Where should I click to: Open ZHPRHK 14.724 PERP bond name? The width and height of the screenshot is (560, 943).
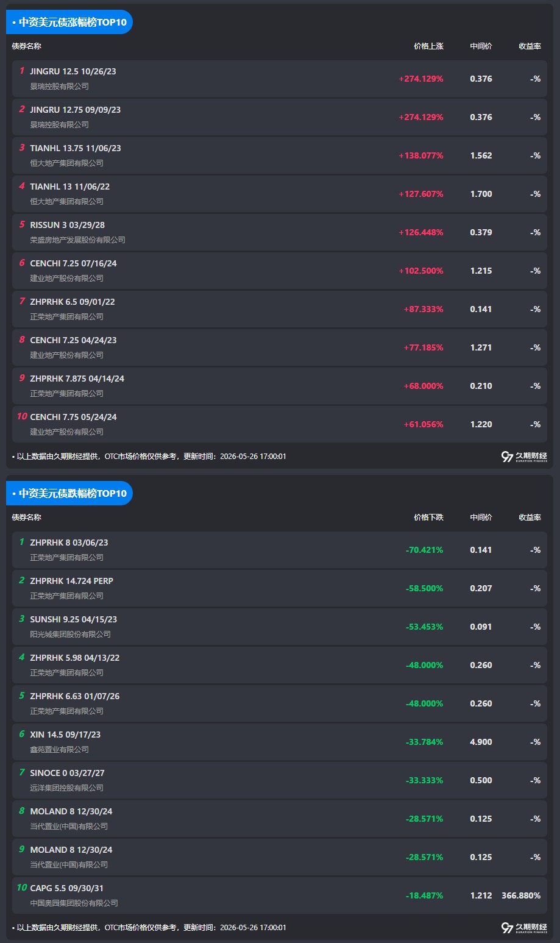pos(72,581)
